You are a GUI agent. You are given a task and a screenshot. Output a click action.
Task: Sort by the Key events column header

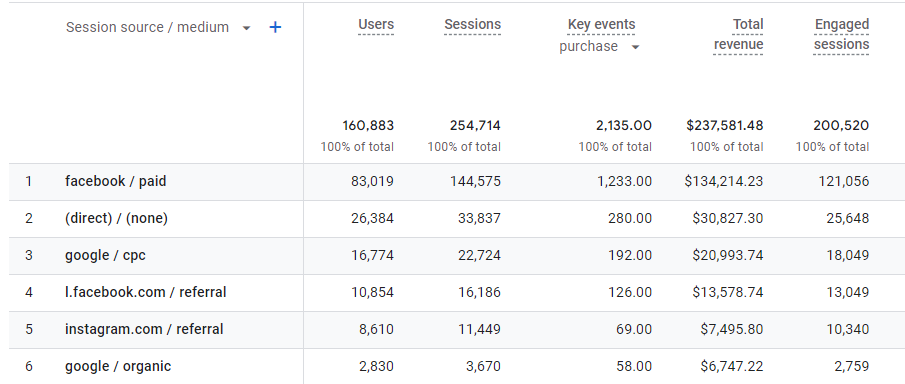601,25
